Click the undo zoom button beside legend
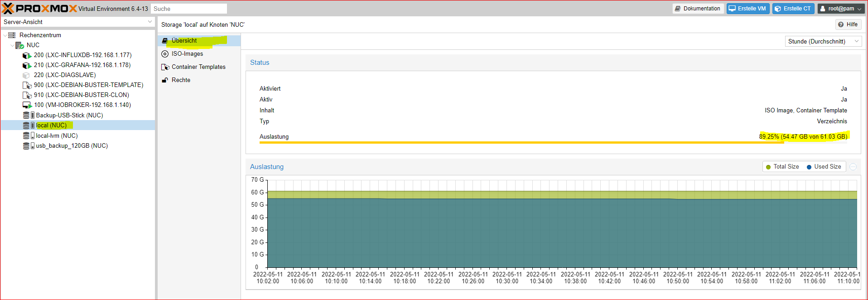This screenshot has width=868, height=300. [853, 167]
